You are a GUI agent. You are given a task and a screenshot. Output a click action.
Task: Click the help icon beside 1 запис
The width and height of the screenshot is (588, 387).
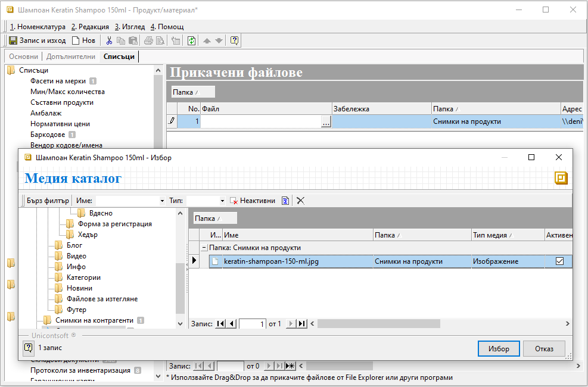[x=27, y=348]
